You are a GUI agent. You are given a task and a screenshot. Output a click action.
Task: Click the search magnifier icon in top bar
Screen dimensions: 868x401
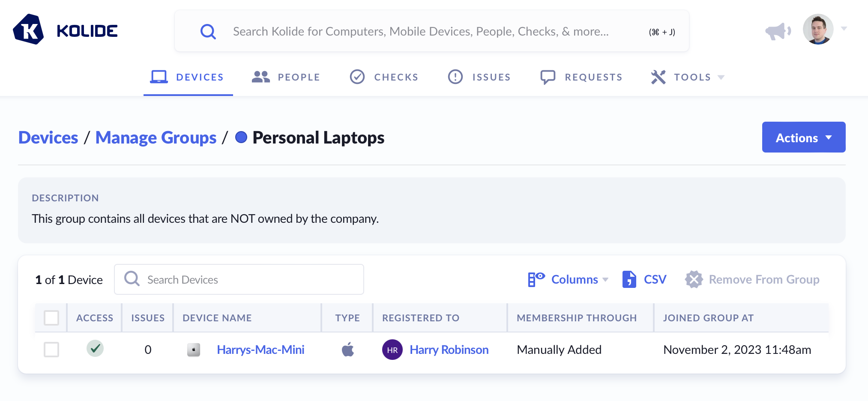tap(208, 31)
